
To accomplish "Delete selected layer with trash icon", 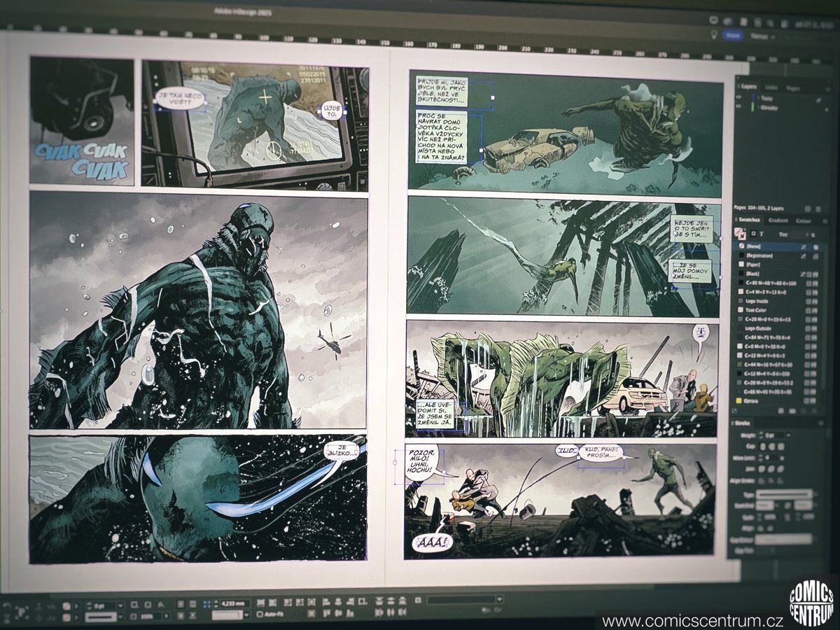I will click(818, 209).
